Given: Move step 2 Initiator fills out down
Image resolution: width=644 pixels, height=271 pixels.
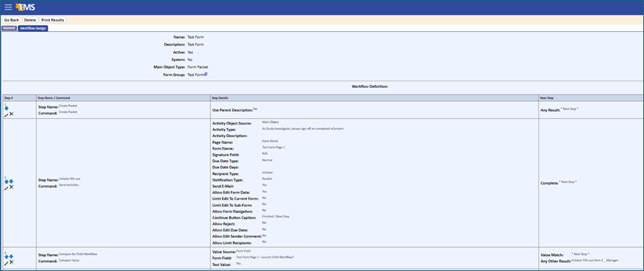Looking at the screenshot, I should point(11,182).
